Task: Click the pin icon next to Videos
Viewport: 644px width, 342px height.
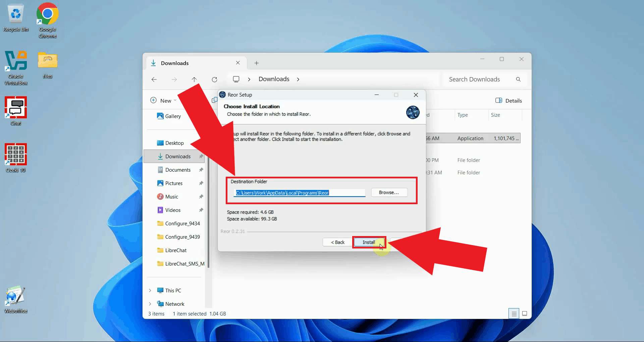Action: tap(201, 210)
